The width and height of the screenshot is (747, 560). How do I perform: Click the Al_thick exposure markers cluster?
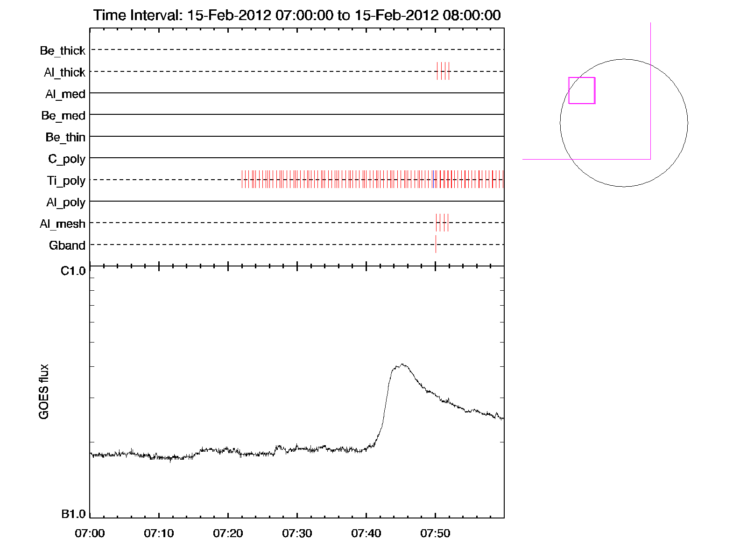[x=443, y=71]
